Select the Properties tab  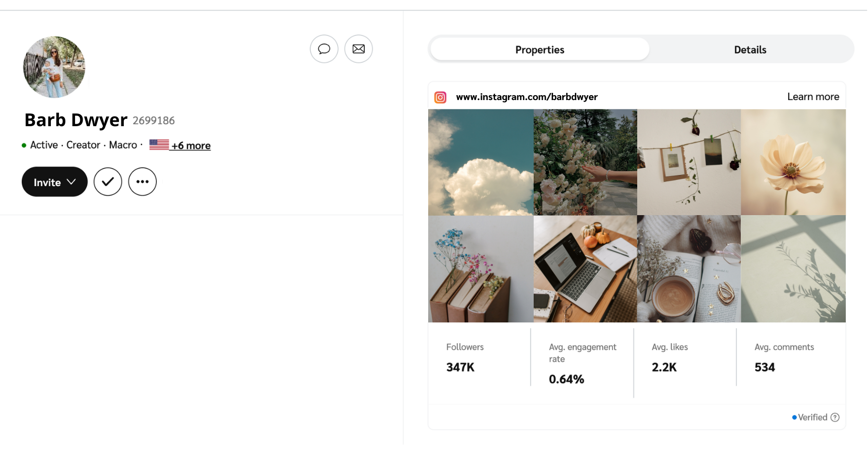tap(539, 49)
